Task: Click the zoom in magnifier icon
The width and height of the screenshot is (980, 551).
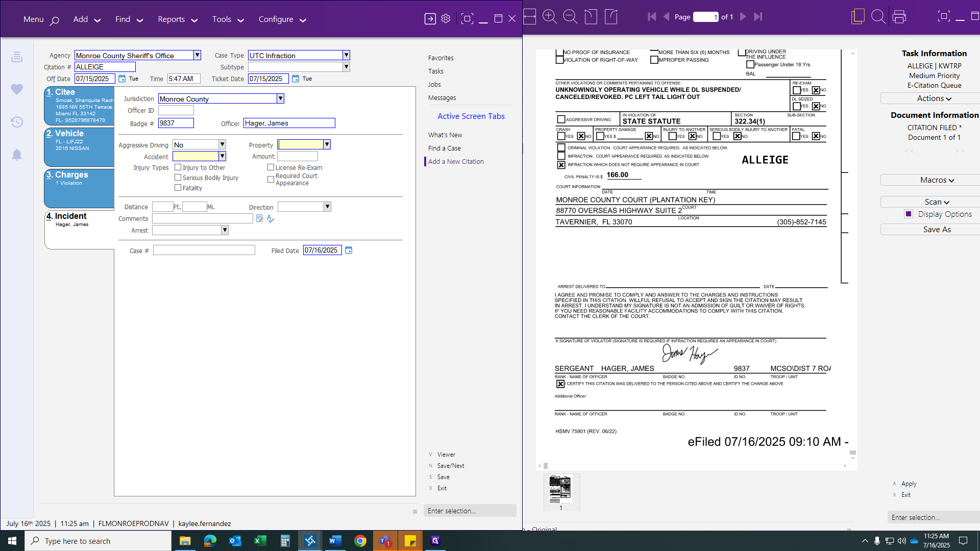Action: [549, 17]
